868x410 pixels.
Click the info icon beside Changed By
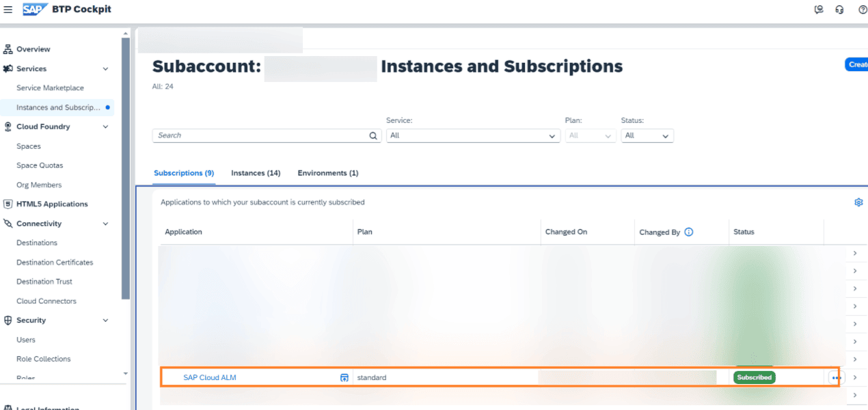tap(688, 232)
